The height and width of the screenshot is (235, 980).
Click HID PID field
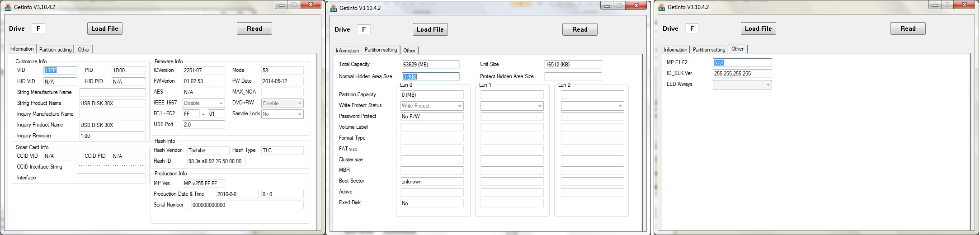(x=128, y=81)
